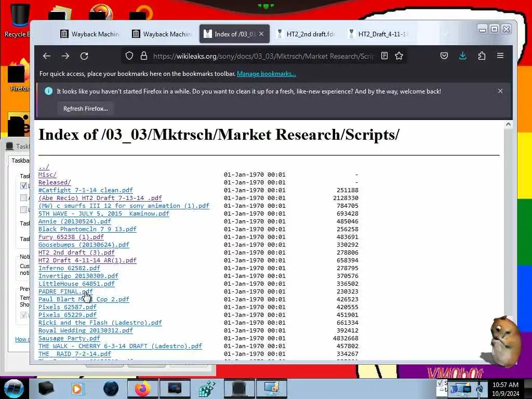The height and width of the screenshot is (399, 532).
Task: Open THE WALK - CHERRY 6-3-14 DRAFT pdf
Action: tap(120, 347)
